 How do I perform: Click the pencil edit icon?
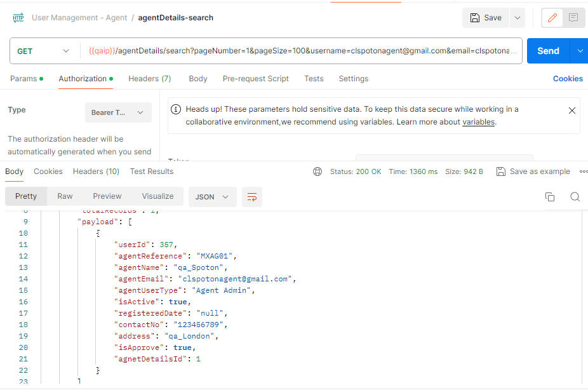pos(552,18)
